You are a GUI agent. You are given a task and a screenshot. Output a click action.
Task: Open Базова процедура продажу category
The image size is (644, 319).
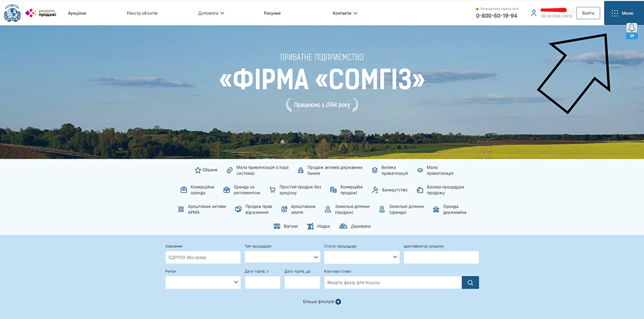click(x=440, y=190)
